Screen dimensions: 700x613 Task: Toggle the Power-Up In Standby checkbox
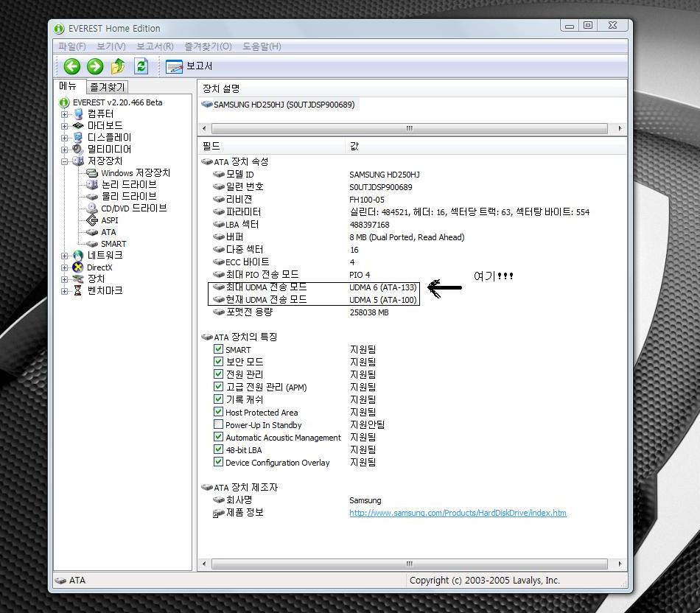tap(218, 424)
